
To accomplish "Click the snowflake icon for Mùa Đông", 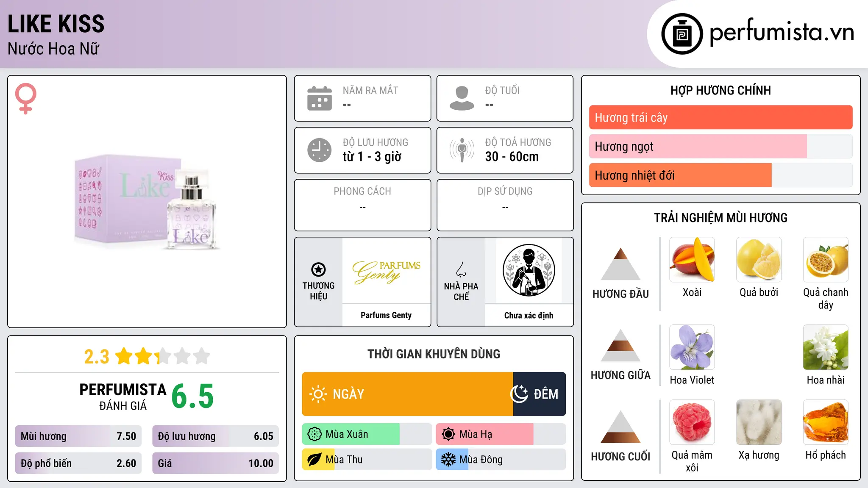I will [x=448, y=460].
